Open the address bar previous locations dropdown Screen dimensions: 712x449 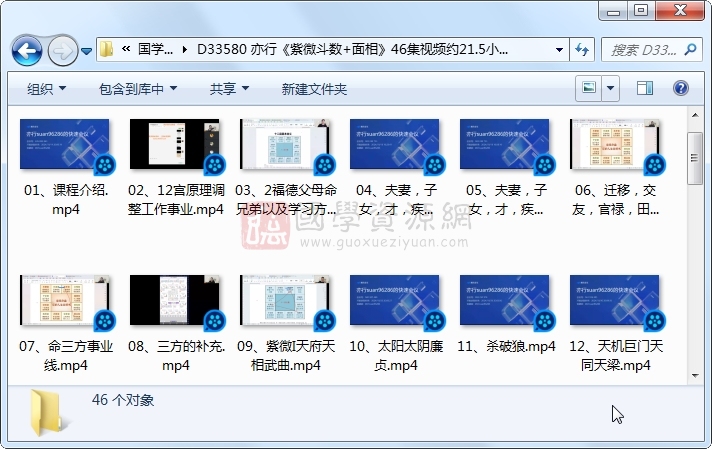559,49
